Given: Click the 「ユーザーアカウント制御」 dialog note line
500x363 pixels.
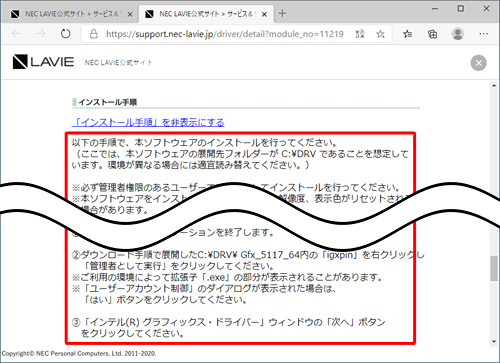Looking at the screenshot, I should click(204, 288).
